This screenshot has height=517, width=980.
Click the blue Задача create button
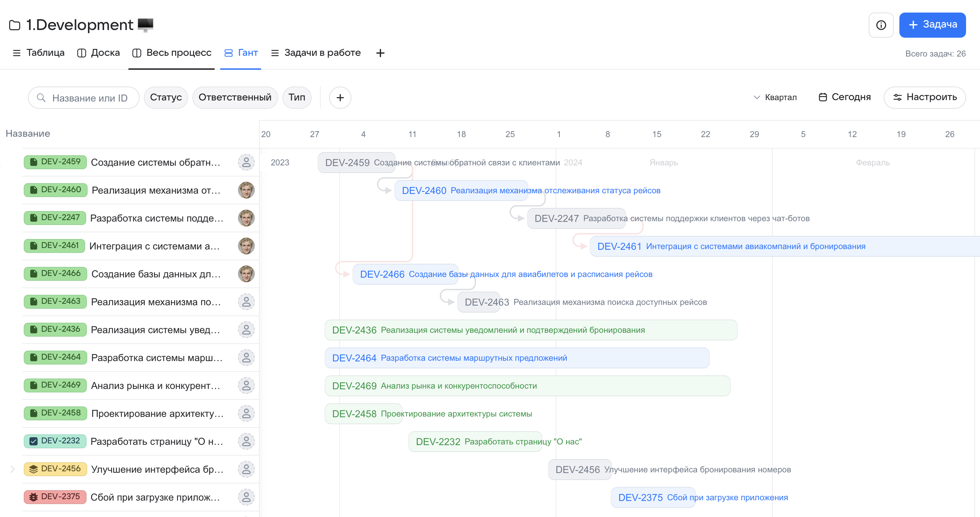click(x=932, y=25)
